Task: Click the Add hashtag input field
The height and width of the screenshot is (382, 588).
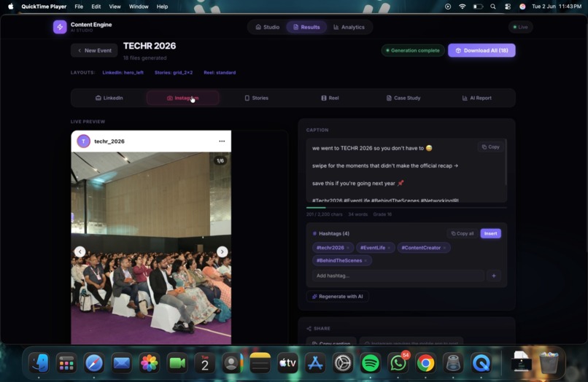Action: click(398, 276)
